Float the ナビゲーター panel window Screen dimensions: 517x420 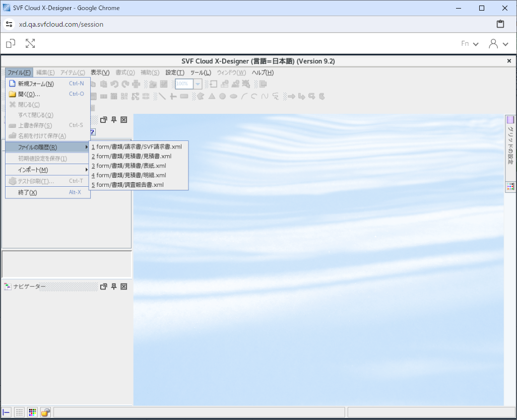point(103,287)
